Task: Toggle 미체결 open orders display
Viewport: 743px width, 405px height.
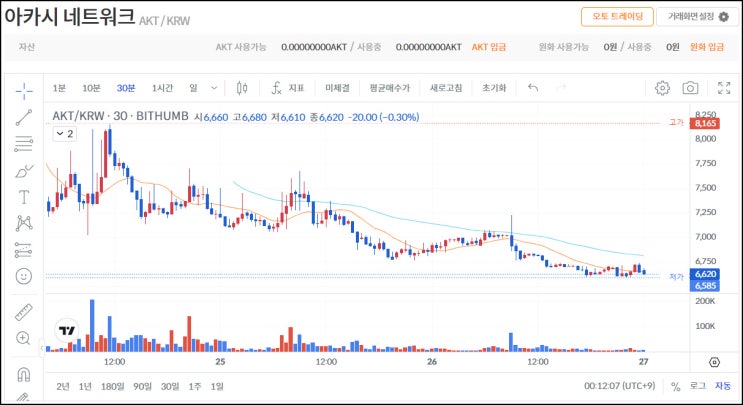Action: [x=337, y=88]
